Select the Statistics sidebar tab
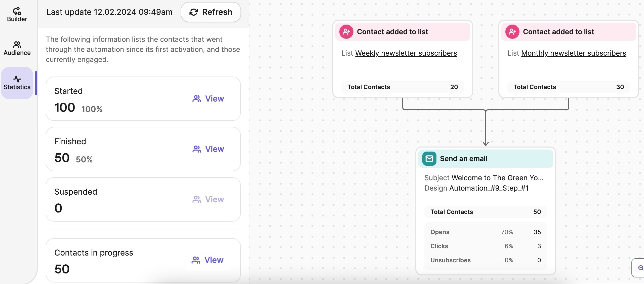 [x=17, y=83]
